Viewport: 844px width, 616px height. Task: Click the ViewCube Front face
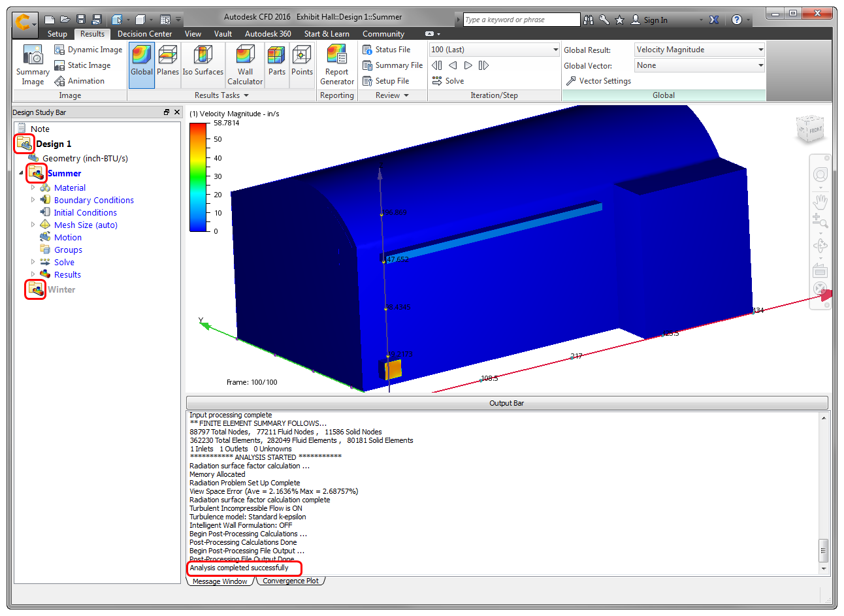point(815,130)
